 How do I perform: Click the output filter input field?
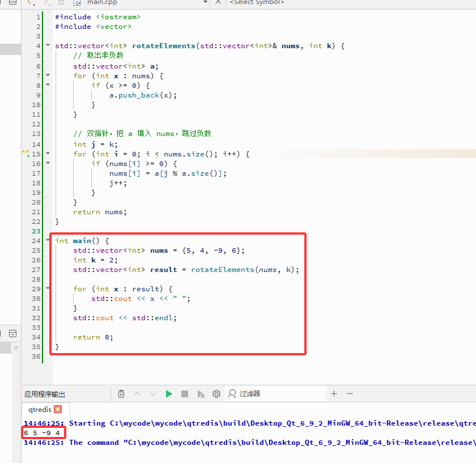(x=277, y=394)
